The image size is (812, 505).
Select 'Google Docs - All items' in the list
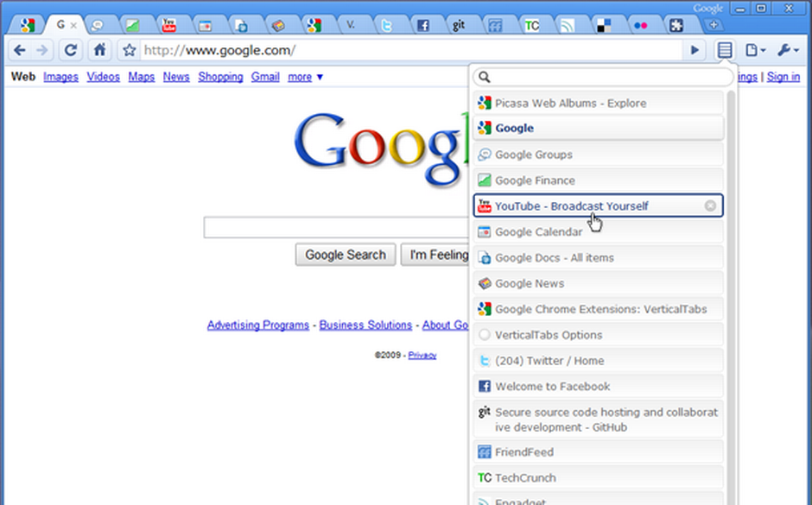(598, 257)
